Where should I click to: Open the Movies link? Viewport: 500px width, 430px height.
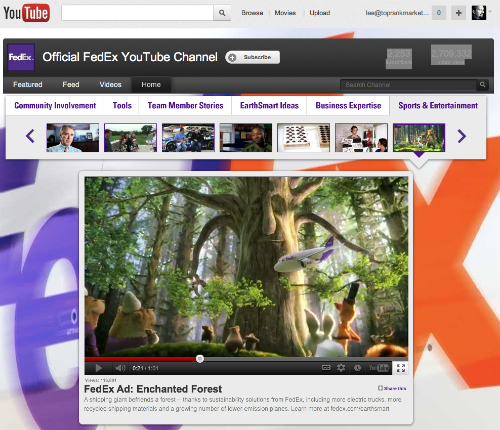pos(285,13)
